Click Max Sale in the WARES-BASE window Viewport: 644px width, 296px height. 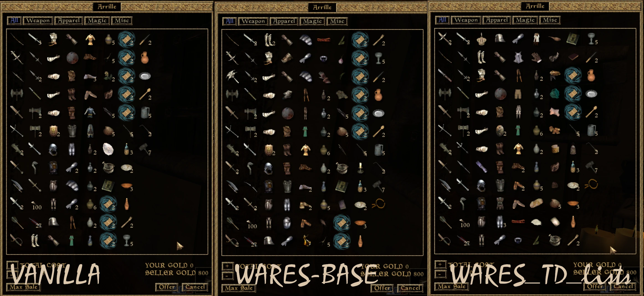(x=239, y=288)
